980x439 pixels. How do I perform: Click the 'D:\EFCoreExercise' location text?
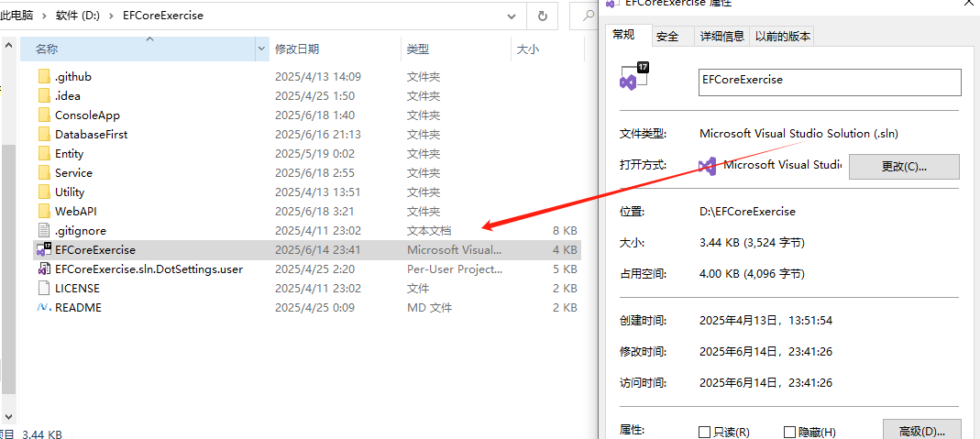(747, 211)
